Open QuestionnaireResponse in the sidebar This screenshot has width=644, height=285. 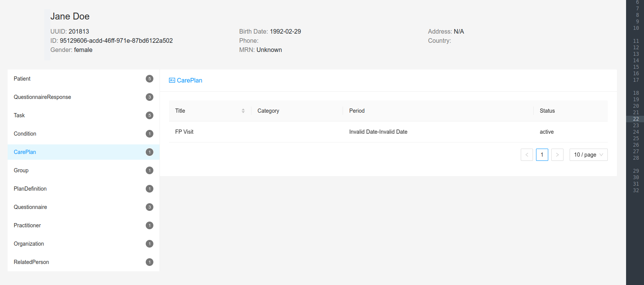84,97
